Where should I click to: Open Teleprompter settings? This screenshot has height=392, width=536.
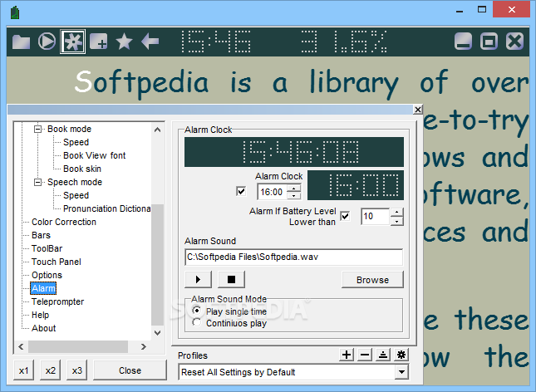[x=57, y=301]
